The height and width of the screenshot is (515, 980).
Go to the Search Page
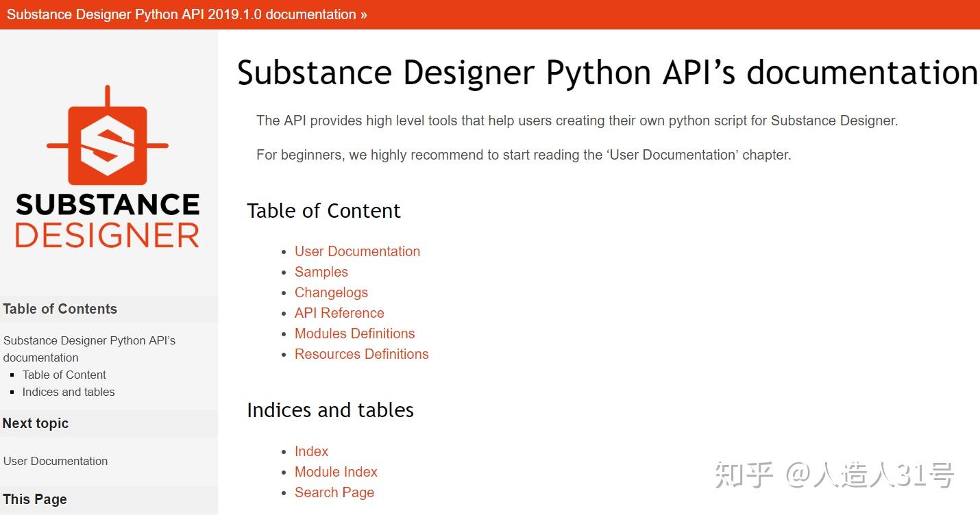(334, 492)
